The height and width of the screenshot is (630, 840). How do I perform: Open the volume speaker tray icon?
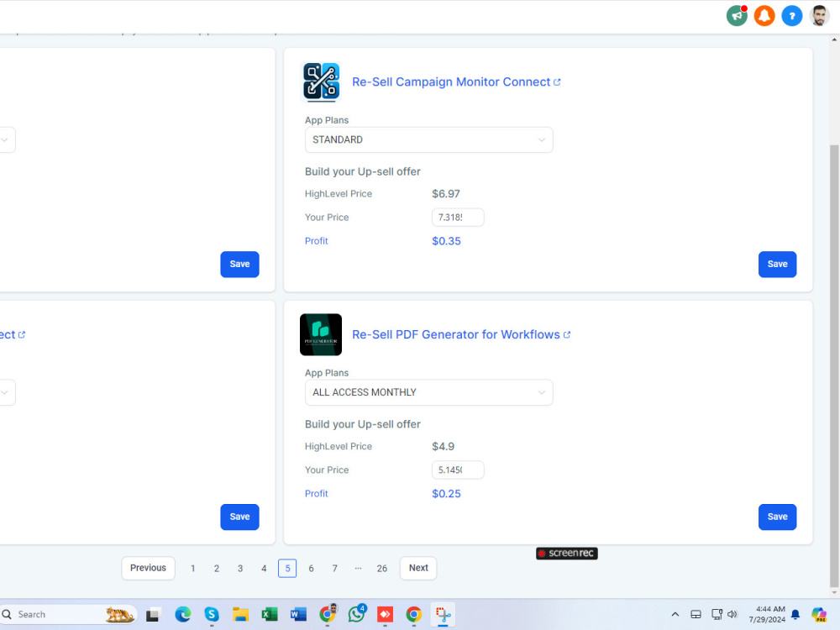point(732,615)
